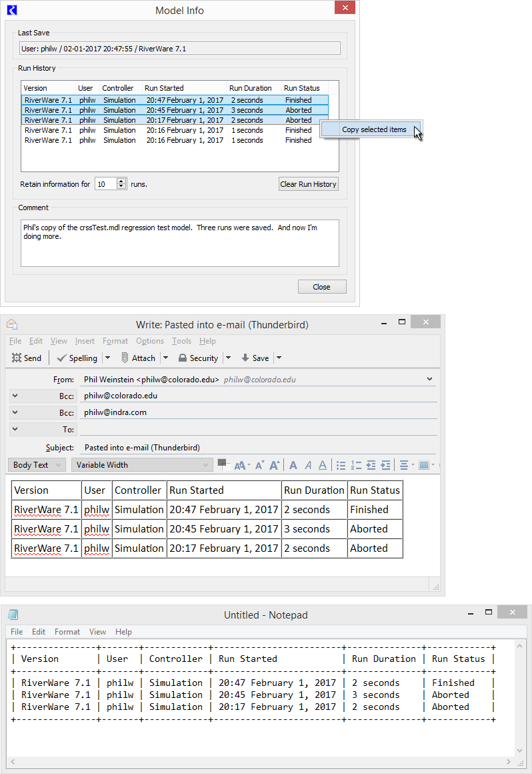The width and height of the screenshot is (532, 774).
Task: Click the Close button in Model Info
Action: coord(322,287)
